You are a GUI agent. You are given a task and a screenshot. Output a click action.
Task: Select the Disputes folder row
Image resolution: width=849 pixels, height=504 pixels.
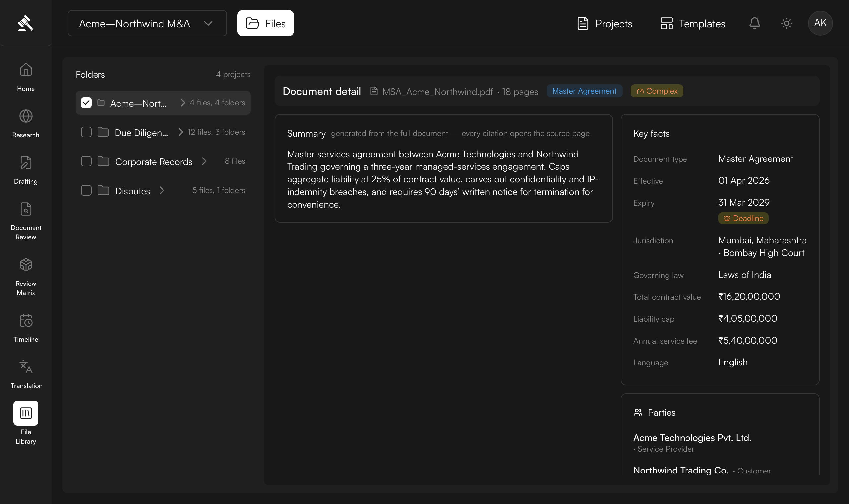163,190
